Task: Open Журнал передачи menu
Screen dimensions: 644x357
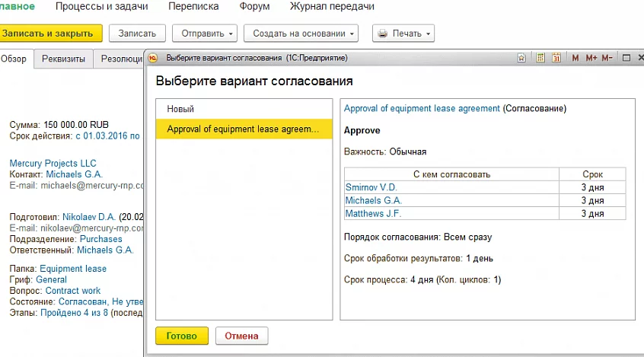Action: (x=332, y=6)
